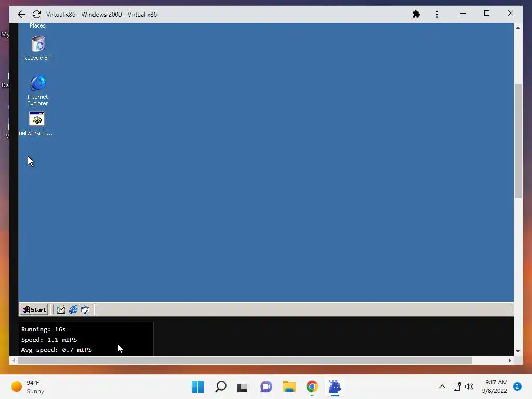The height and width of the screenshot is (399, 532).
Task: Open Windows taskbar Search
Action: tap(220, 387)
